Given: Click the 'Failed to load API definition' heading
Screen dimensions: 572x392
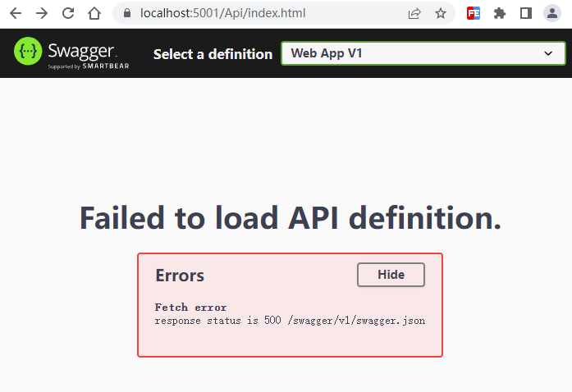Looking at the screenshot, I should click(290, 218).
